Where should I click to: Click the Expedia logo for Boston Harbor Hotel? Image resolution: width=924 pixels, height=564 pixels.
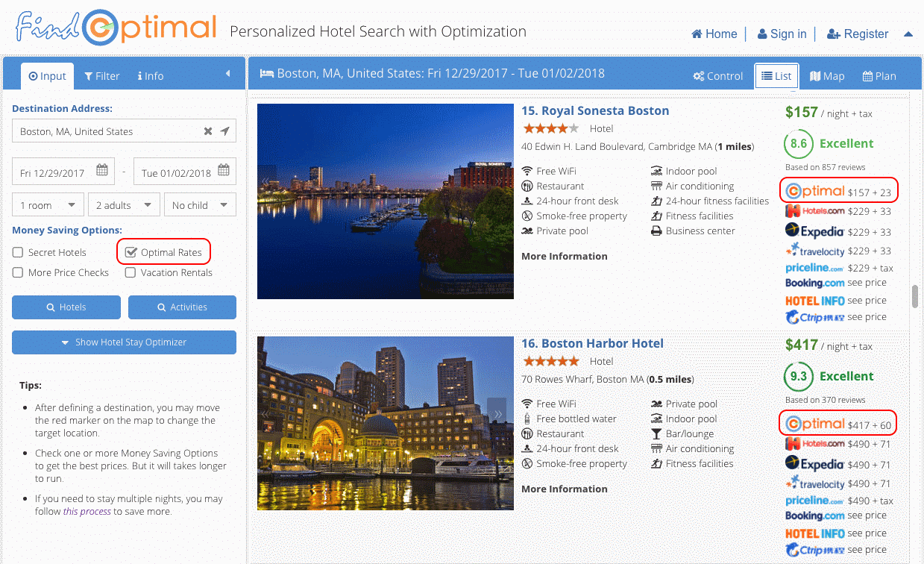tap(815, 464)
